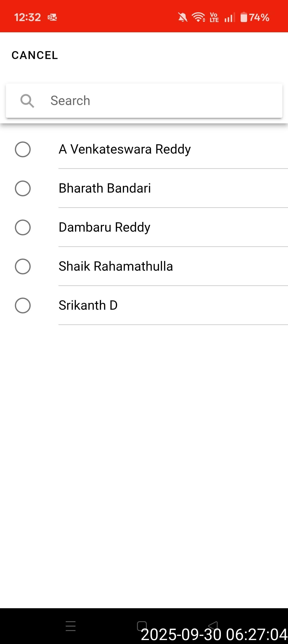Tap the Outlook notification icon
288x644 pixels.
(52, 17)
